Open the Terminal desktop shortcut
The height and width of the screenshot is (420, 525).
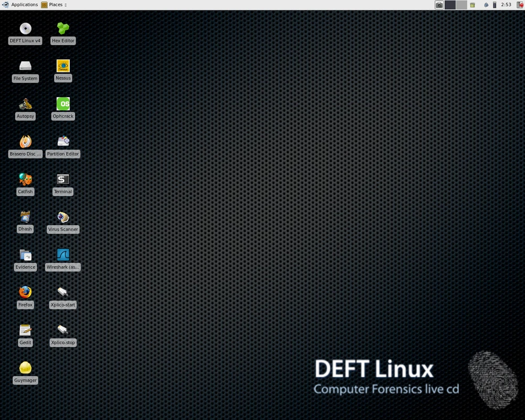[63, 180]
